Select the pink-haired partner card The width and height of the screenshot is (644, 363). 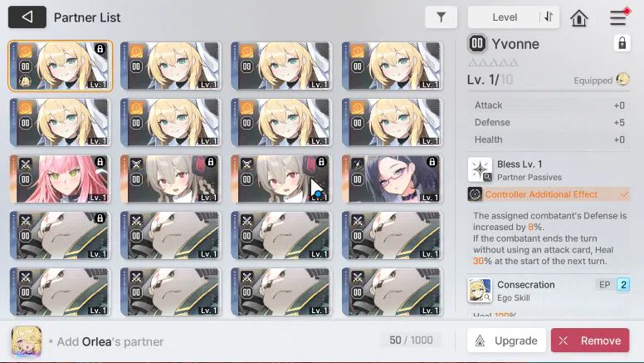(x=60, y=179)
